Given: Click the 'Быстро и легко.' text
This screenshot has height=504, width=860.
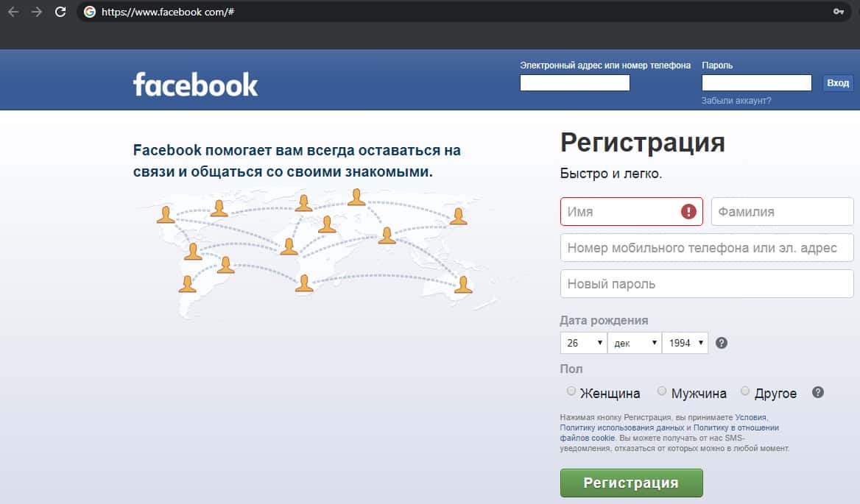Looking at the screenshot, I should click(611, 174).
